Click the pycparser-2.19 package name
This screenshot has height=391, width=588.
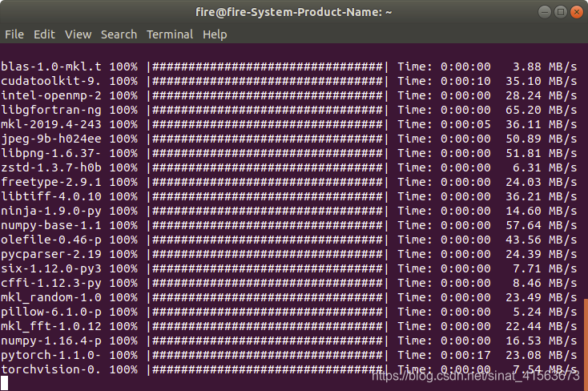tap(51, 254)
